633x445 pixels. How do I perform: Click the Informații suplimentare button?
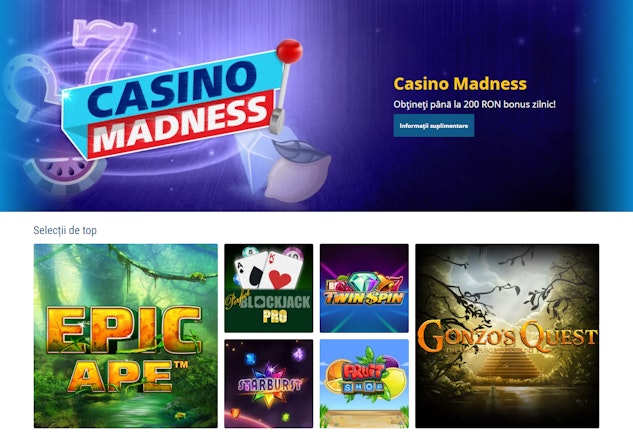click(434, 126)
